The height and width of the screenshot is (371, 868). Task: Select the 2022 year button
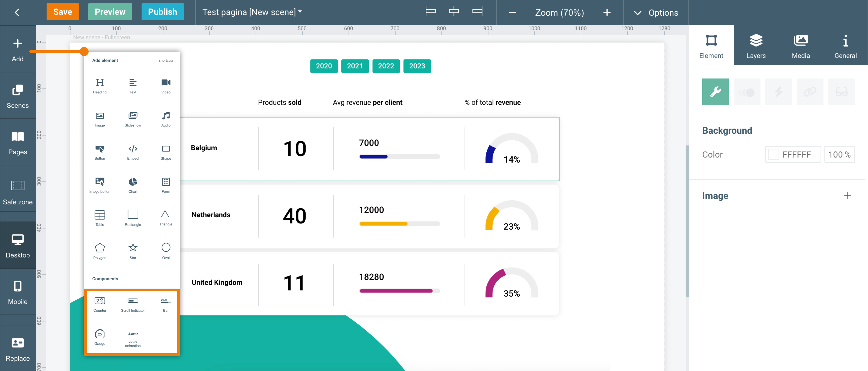(386, 66)
